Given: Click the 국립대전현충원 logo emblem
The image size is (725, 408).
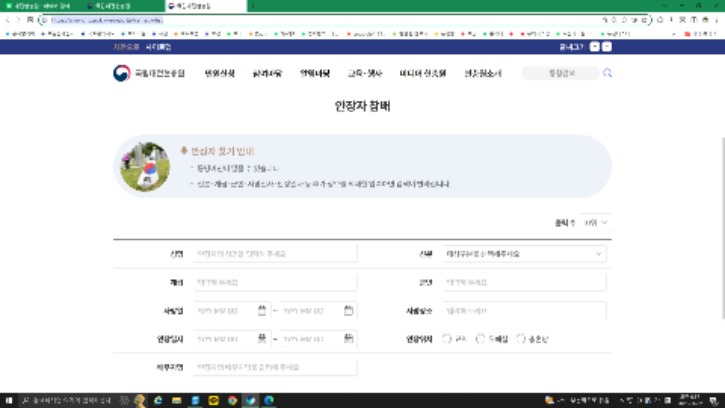Looking at the screenshot, I should point(121,73).
